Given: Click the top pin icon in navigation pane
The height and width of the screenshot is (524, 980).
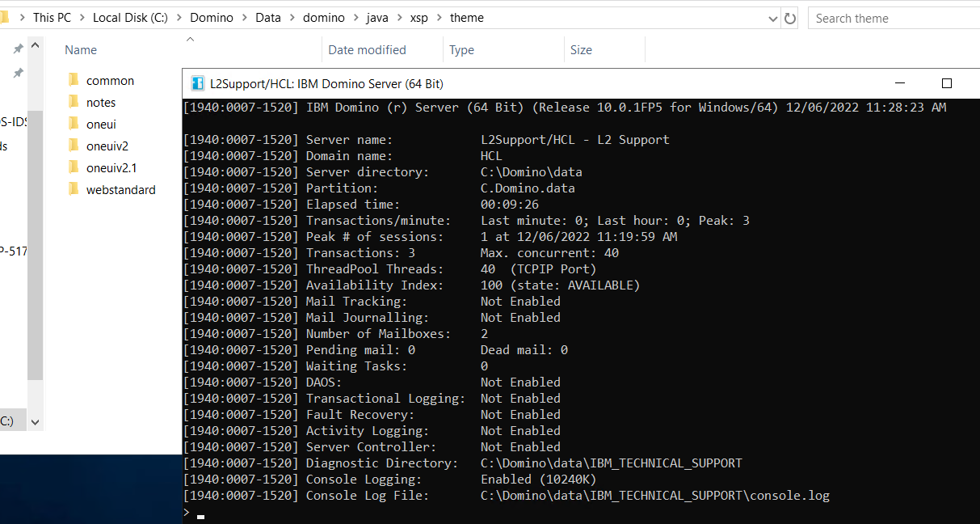Looking at the screenshot, I should 18,50.
